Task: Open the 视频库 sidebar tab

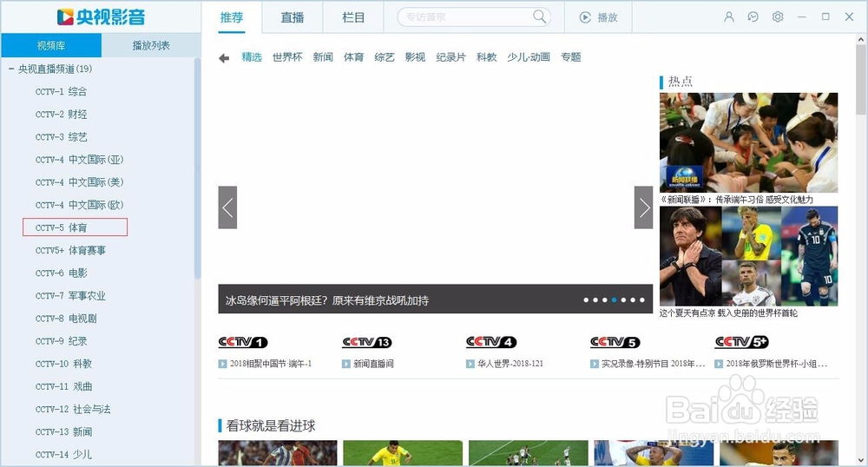Action: 51,45
